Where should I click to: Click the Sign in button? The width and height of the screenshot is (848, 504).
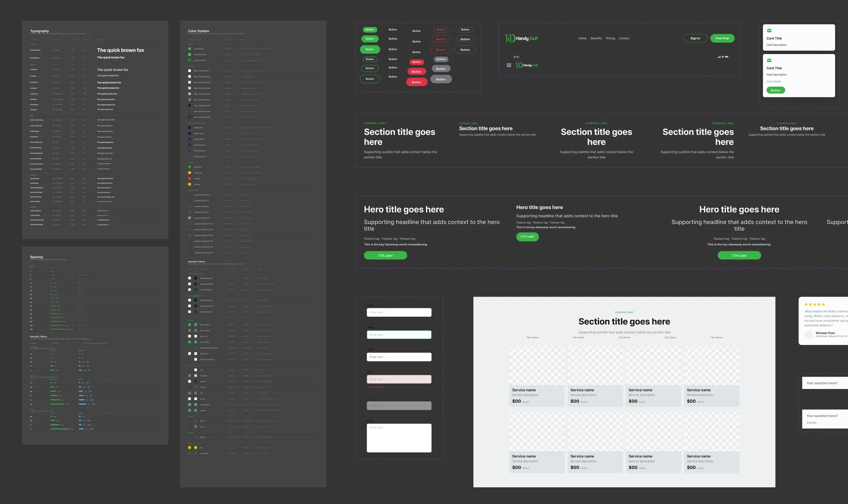pyautogui.click(x=695, y=38)
